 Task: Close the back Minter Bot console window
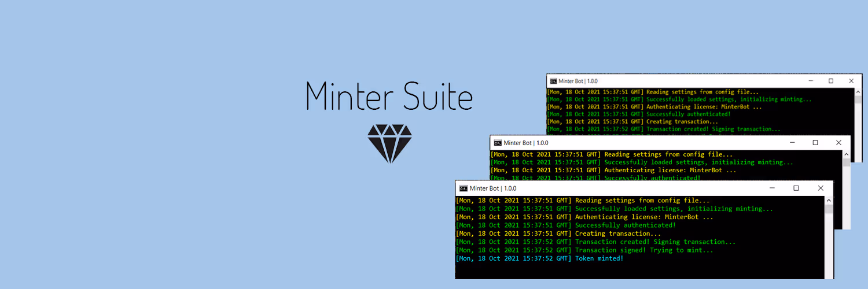click(851, 81)
